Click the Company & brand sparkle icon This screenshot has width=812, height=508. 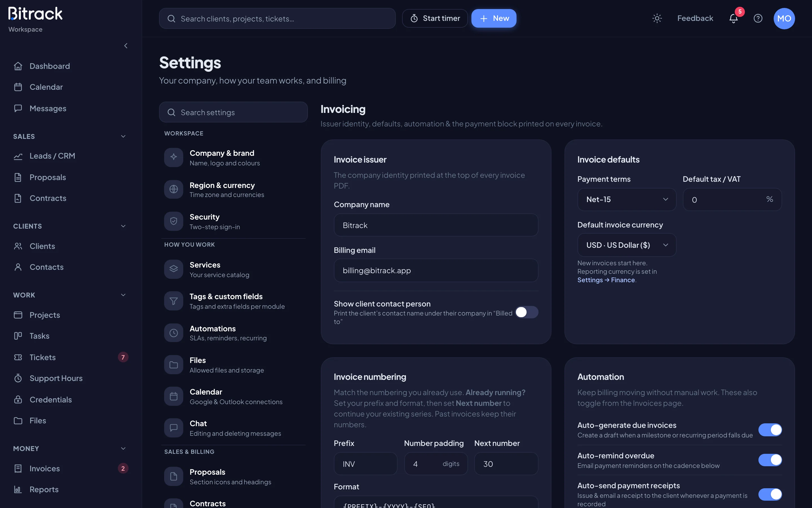click(x=173, y=157)
